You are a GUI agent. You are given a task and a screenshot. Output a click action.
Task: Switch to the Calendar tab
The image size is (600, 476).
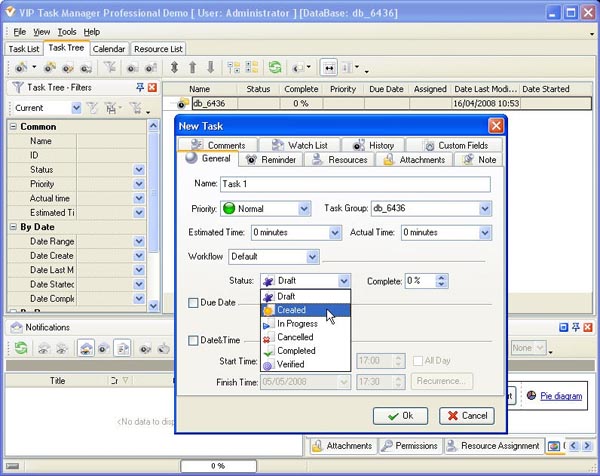pos(109,48)
